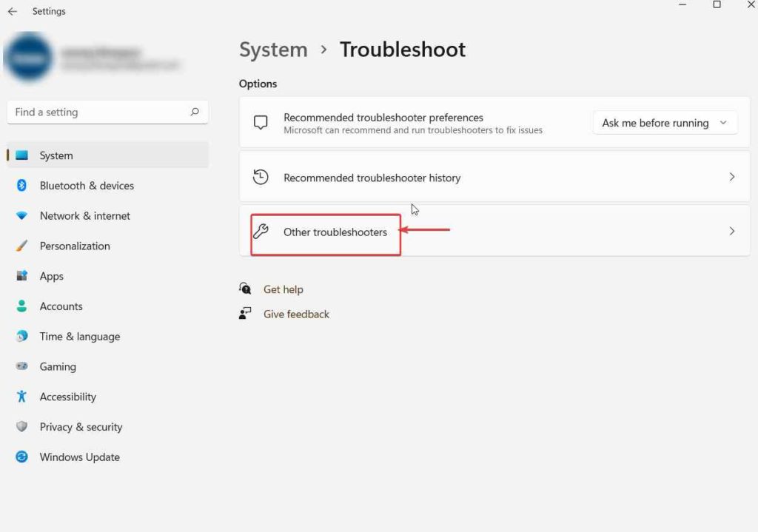Click the Privacy shield icon
The height and width of the screenshot is (532, 758).
[x=21, y=426]
